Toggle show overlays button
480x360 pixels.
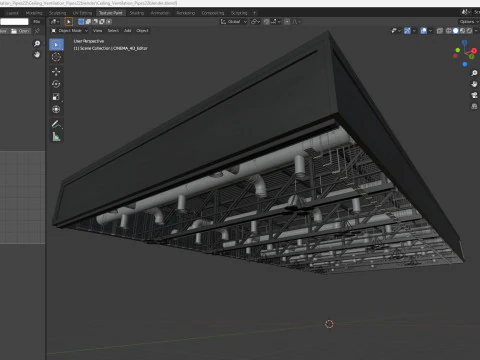click(x=424, y=31)
